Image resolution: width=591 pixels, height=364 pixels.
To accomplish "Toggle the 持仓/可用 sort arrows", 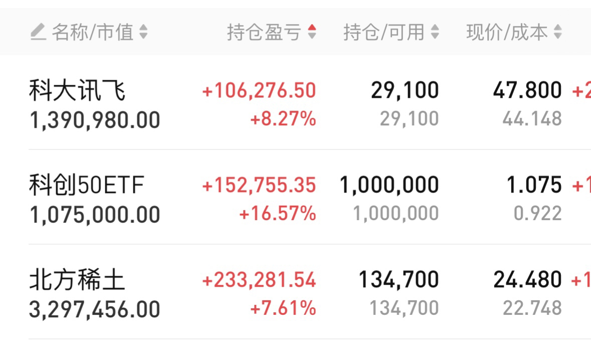I will click(435, 32).
